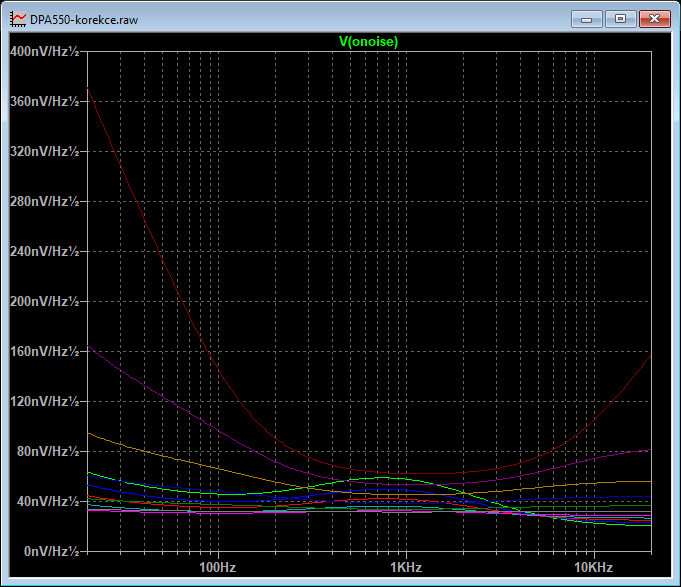Click the 320nV/Hz½ axis label
The width and height of the screenshot is (681, 587).
pos(45,151)
